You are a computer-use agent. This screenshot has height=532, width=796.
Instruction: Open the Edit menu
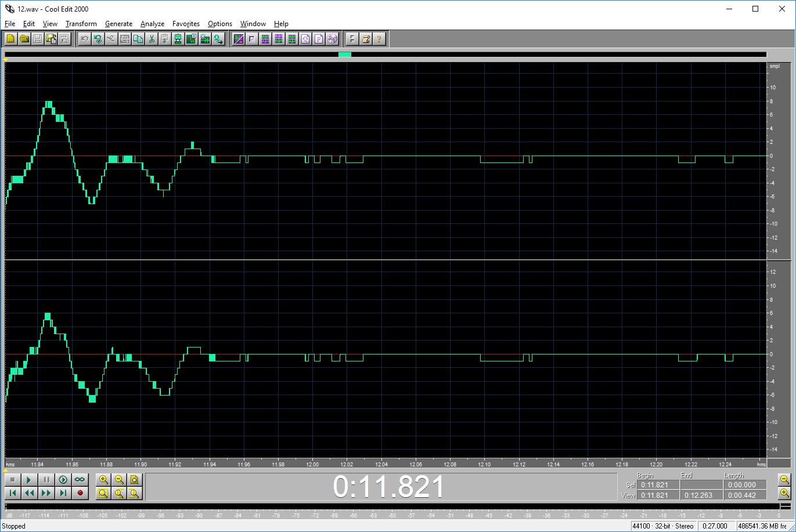pyautogui.click(x=29, y=24)
